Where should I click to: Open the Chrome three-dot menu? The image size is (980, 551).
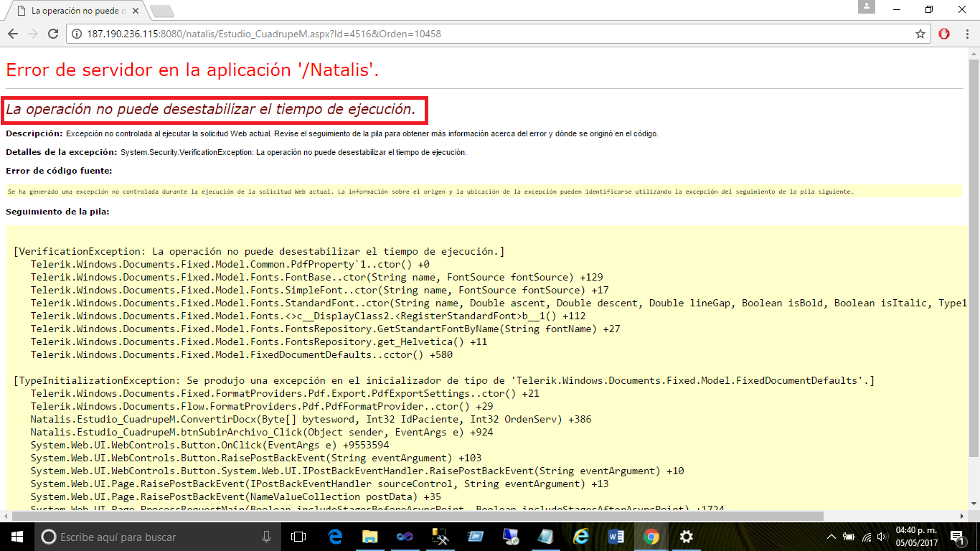click(966, 34)
